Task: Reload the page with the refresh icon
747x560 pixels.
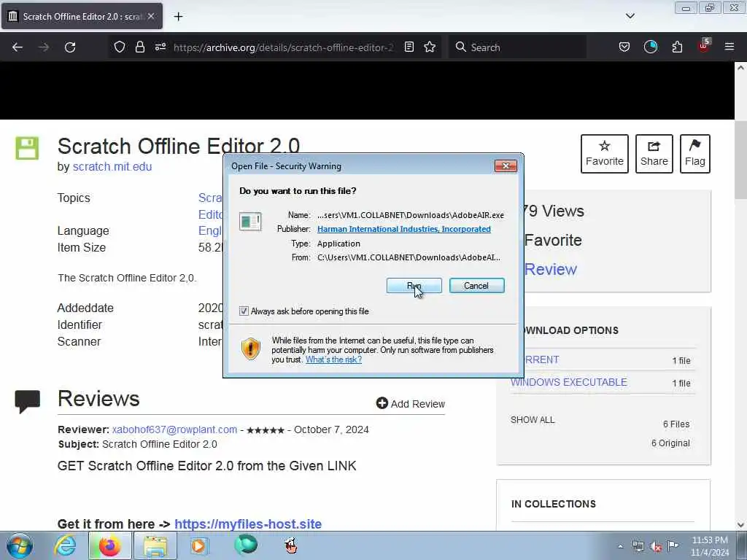Action: pos(70,47)
